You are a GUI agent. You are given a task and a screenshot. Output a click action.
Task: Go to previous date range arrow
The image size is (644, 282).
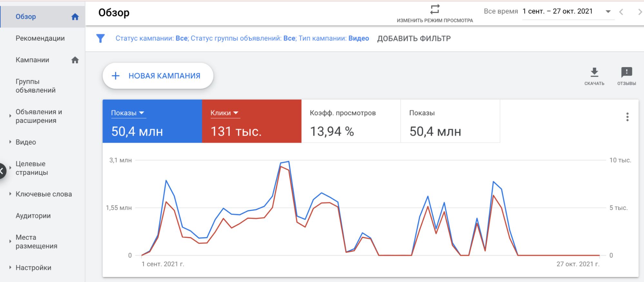(621, 12)
